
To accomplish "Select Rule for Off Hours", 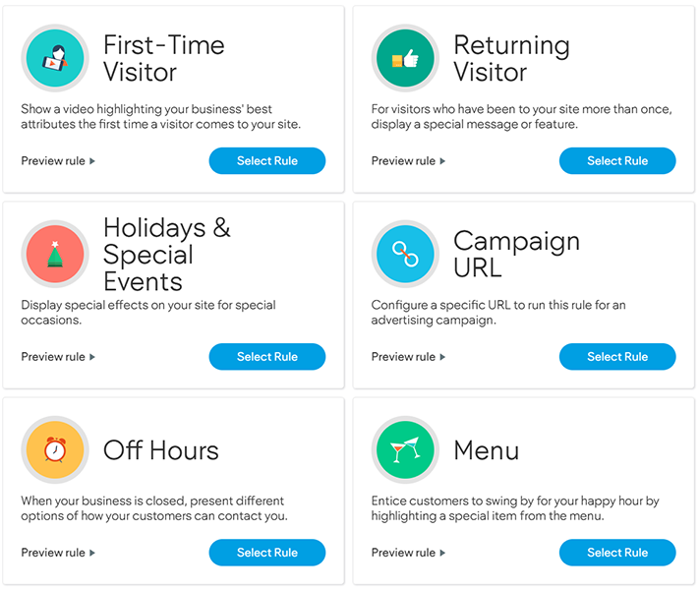I will pos(266,553).
